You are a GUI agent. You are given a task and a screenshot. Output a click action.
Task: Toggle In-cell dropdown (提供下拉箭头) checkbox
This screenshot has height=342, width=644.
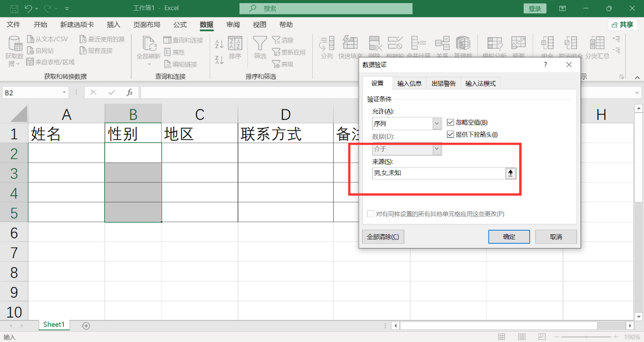[x=450, y=134]
